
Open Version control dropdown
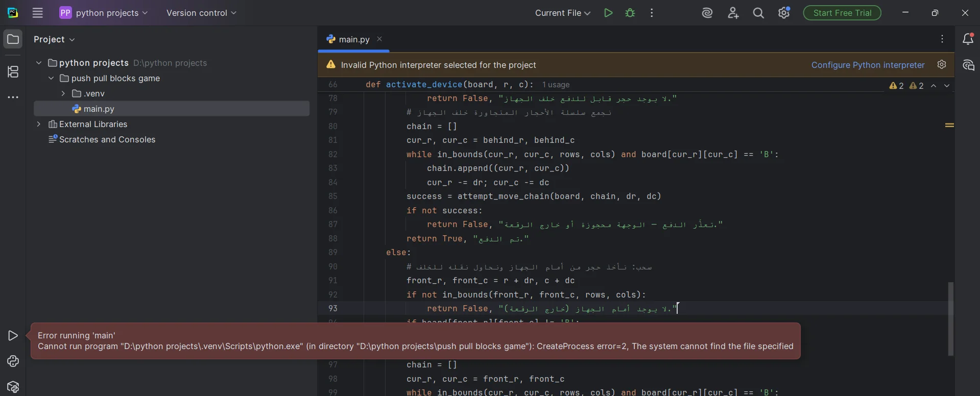pos(201,13)
